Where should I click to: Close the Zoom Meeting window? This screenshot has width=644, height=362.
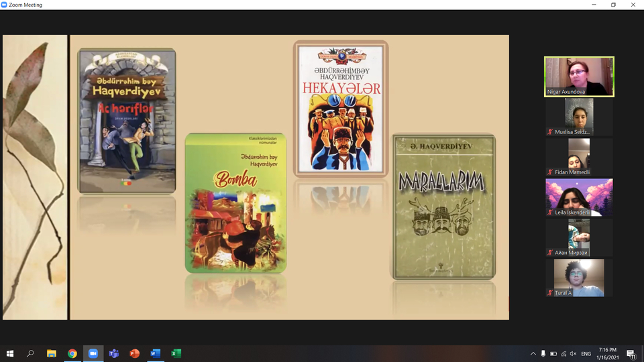click(633, 5)
